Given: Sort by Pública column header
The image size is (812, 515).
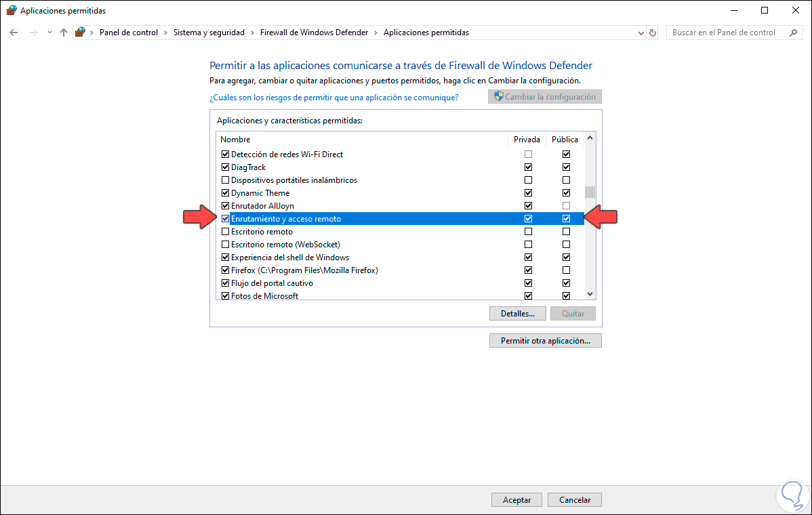Looking at the screenshot, I should click(565, 139).
